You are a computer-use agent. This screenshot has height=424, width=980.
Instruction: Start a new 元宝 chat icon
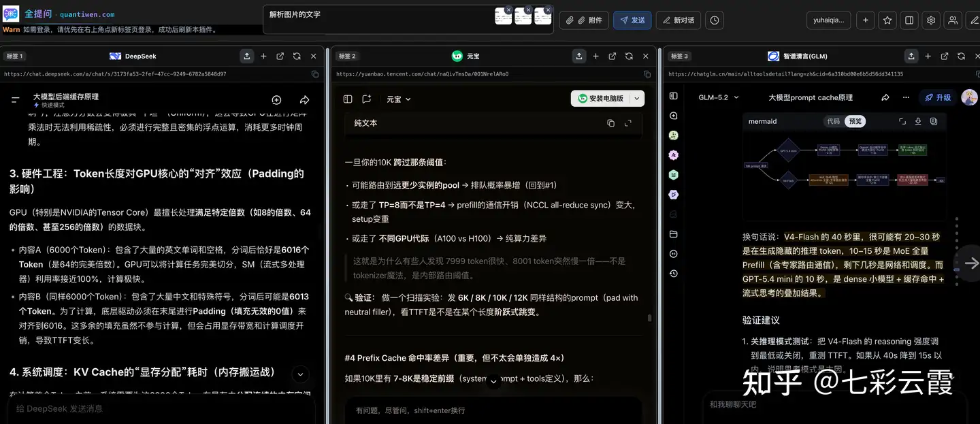pos(367,99)
